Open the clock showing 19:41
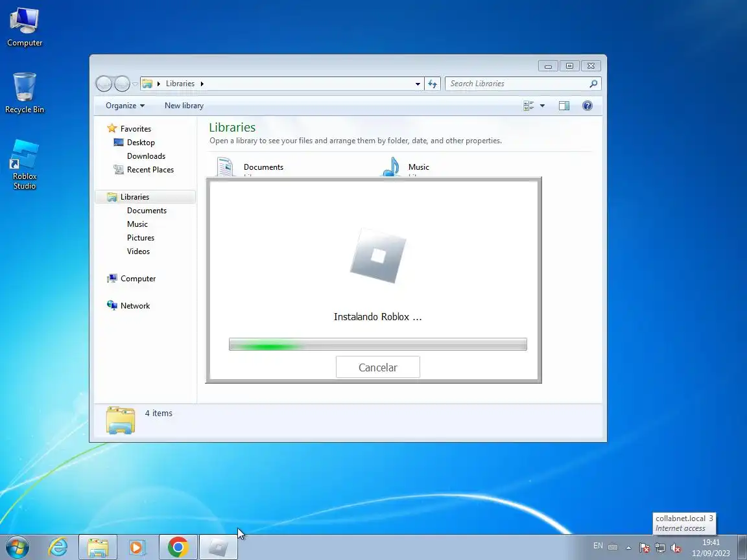The image size is (747, 560). click(711, 548)
